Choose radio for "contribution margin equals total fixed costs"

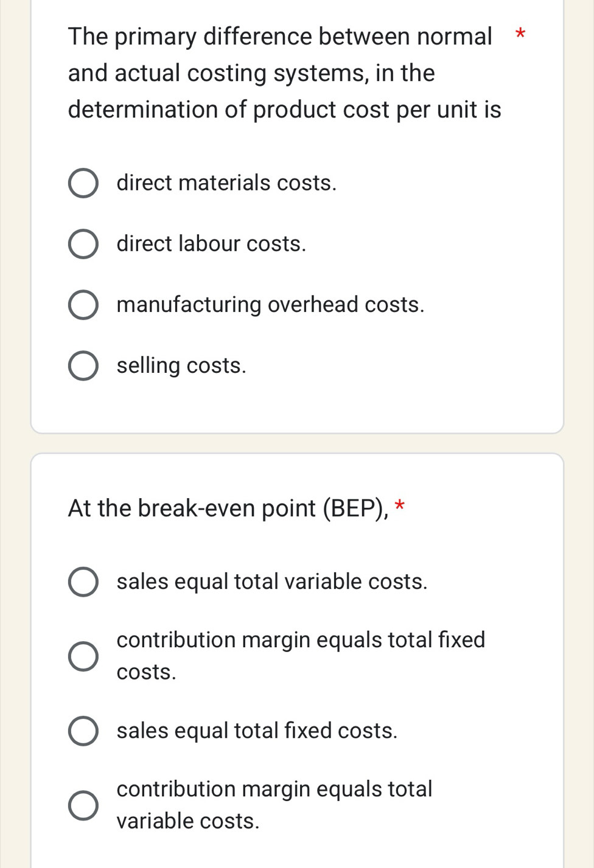click(83, 656)
